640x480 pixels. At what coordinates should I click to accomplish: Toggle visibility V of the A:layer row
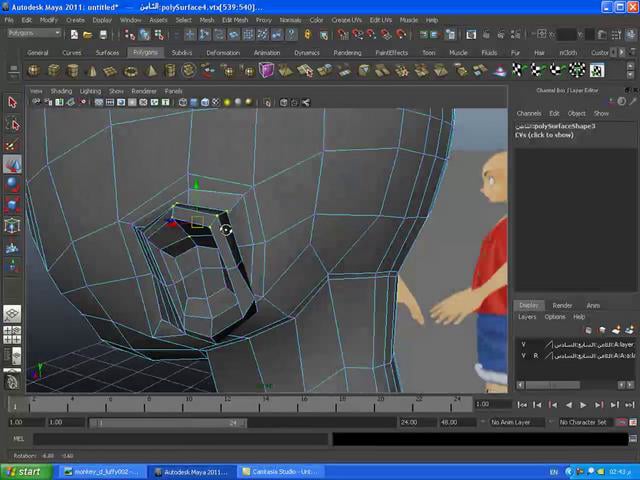[x=523, y=345]
